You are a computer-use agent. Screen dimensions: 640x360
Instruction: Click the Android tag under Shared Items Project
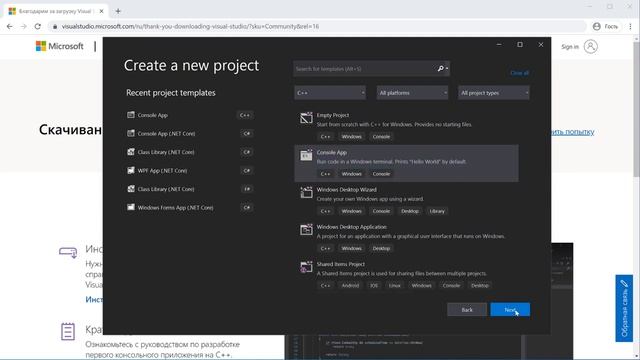click(350, 285)
